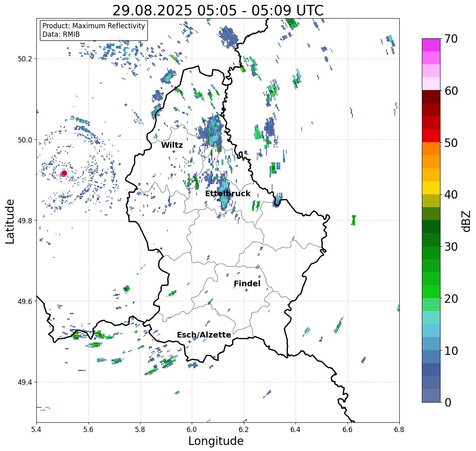Click the 5.6 longitude tick label
This screenshot has width=476, height=451.
click(88, 430)
